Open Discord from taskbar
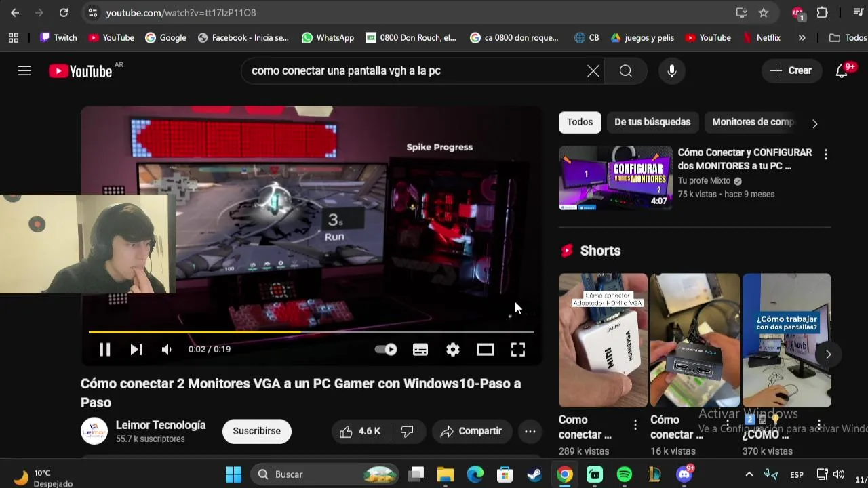The image size is (868, 488). click(684, 474)
